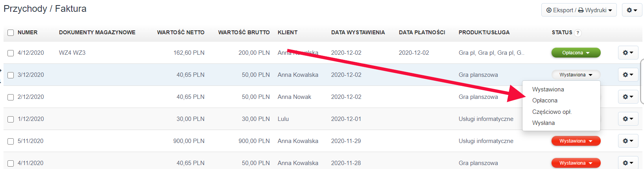Open red Wystawiona status for invoice 5/11/2020

pos(576,141)
